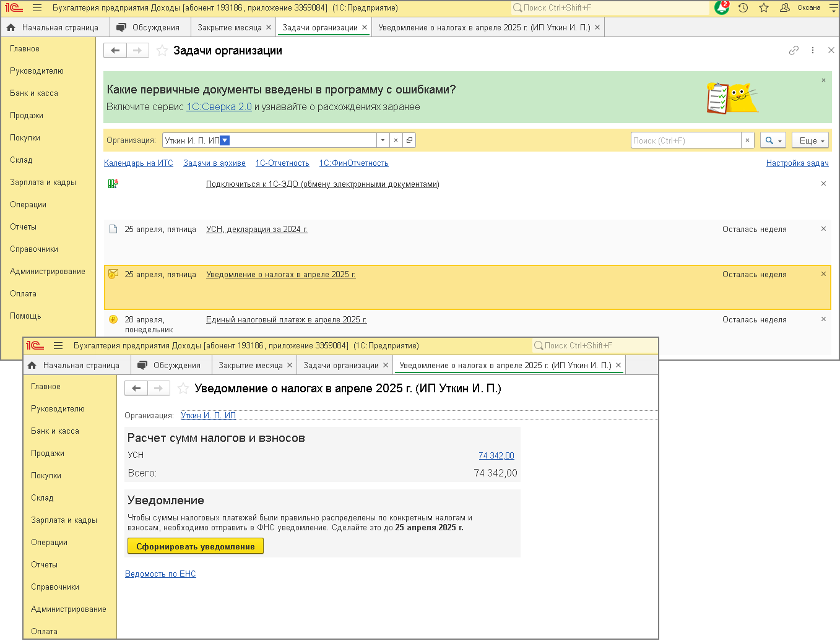Close the green 1С:Сверка banner
The height and width of the screenshot is (641, 840).
[823, 80]
